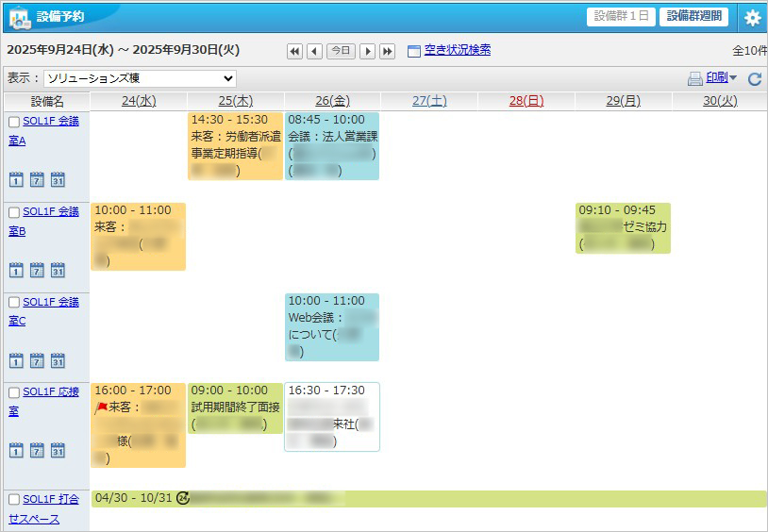Reload the schedule with refresh icon
The image size is (768, 532).
coord(755,78)
